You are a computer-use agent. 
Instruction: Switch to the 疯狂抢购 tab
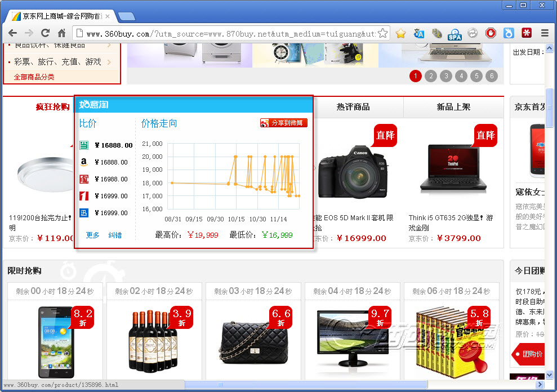pos(52,106)
